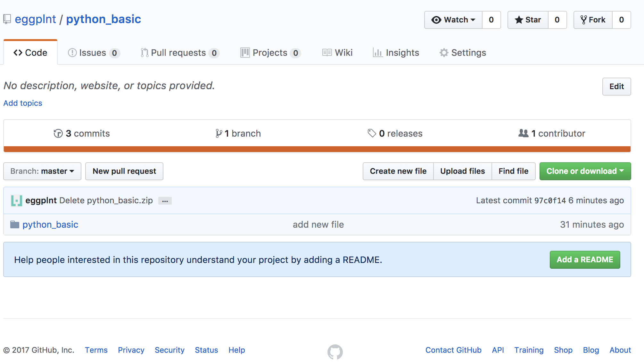This screenshot has height=363, width=644.
Task: Click the Fork button
Action: (x=593, y=20)
